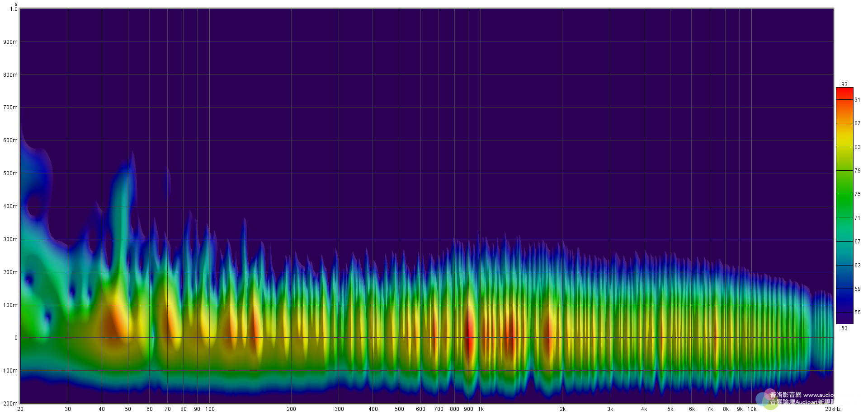
Task: Pick the 7k frequency-axis label
Action: [710, 409]
